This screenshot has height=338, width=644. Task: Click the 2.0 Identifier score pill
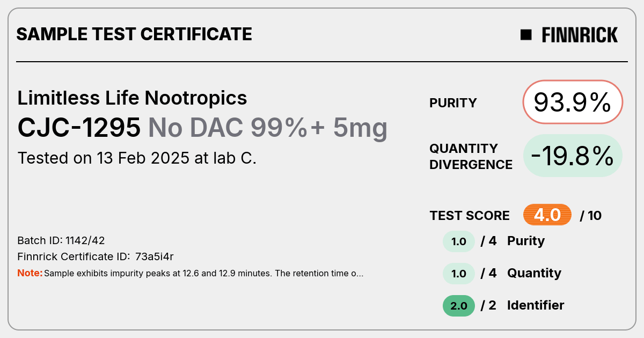(458, 306)
